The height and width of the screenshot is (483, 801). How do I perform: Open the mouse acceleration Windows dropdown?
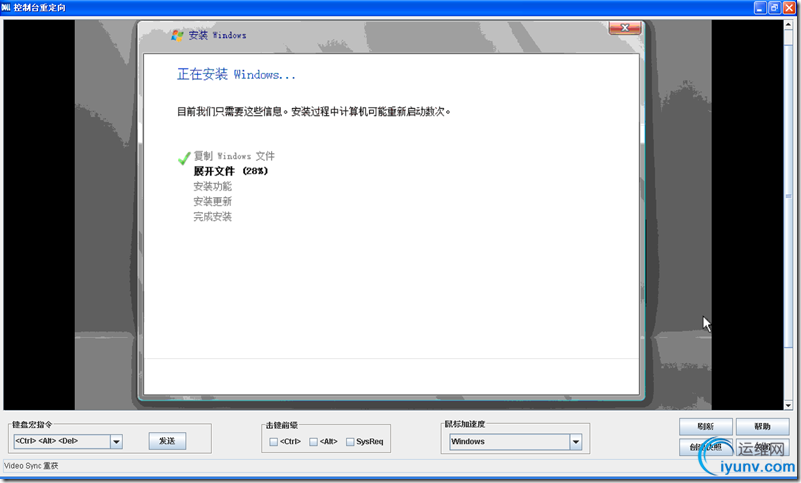(x=576, y=442)
